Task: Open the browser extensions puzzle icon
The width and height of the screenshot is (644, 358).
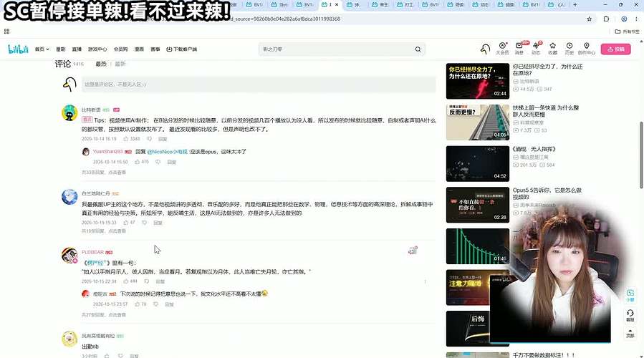Action: pyautogui.click(x=606, y=19)
